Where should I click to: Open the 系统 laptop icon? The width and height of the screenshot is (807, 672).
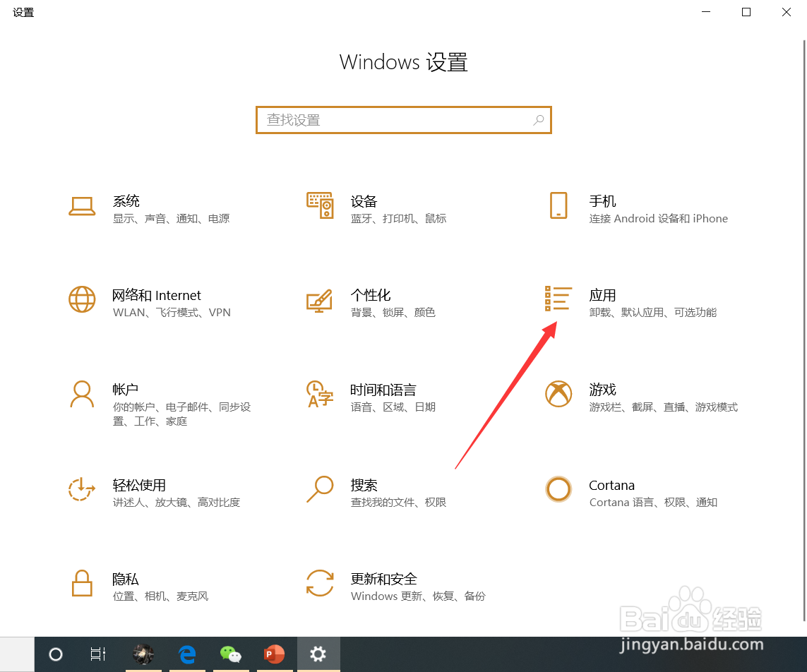pyautogui.click(x=82, y=206)
